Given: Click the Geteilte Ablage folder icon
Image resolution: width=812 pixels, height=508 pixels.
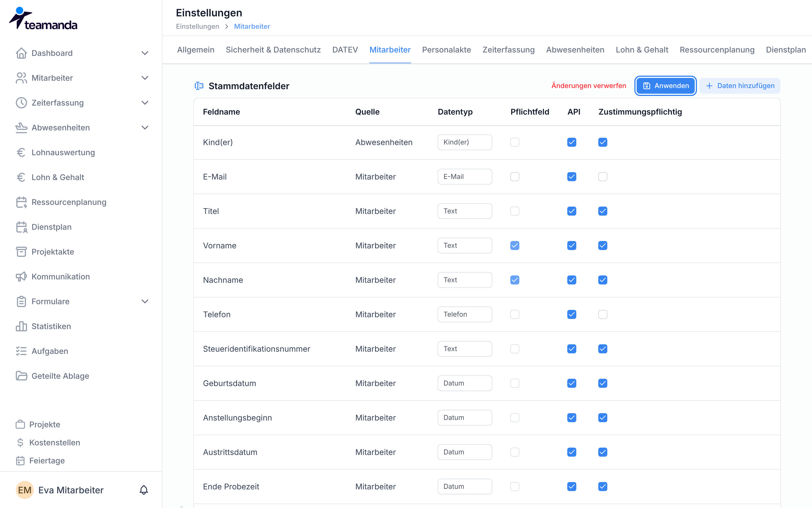Looking at the screenshot, I should click(x=21, y=376).
